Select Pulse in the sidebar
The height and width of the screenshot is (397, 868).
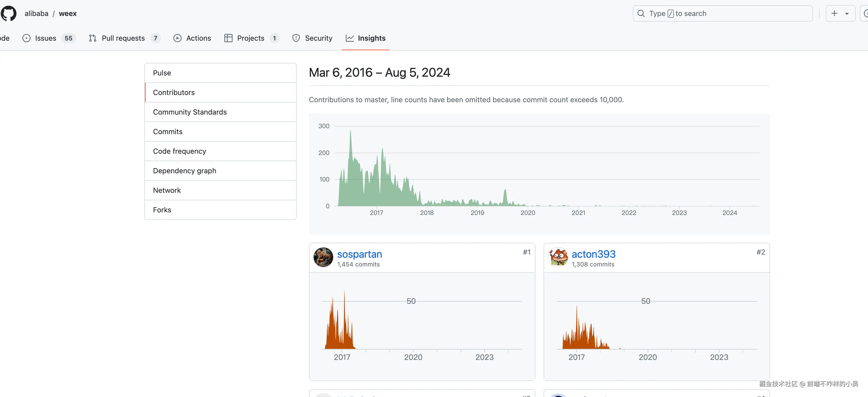click(162, 73)
